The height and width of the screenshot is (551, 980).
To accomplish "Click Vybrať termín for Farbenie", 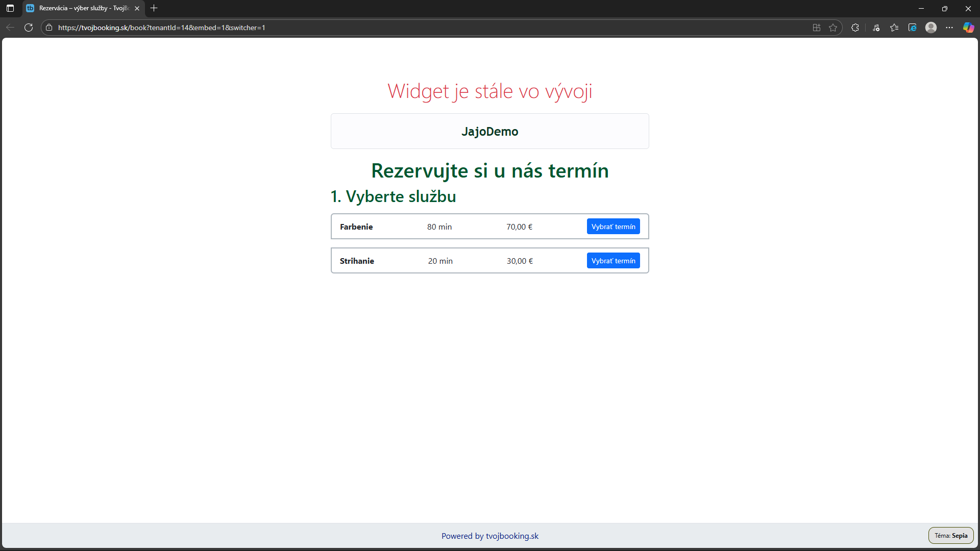I will (613, 227).
